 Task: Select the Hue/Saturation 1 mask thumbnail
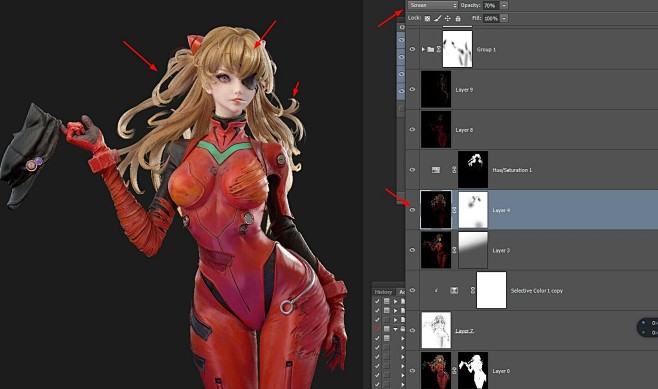point(473,170)
